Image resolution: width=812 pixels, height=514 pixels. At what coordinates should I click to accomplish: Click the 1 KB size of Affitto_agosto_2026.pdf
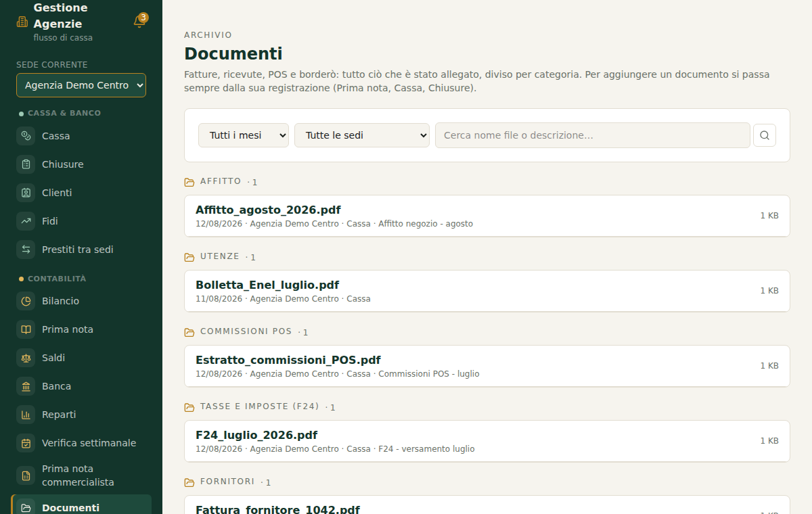point(769,216)
